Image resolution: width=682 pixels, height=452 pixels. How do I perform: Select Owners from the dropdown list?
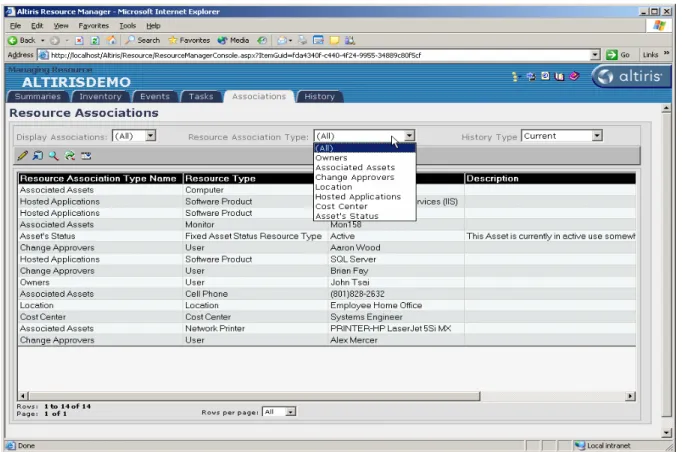(x=364, y=158)
